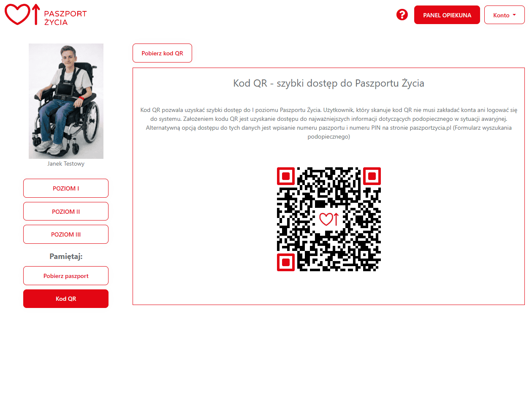
Task: Go to Panel Opiekuna
Action: tap(447, 15)
